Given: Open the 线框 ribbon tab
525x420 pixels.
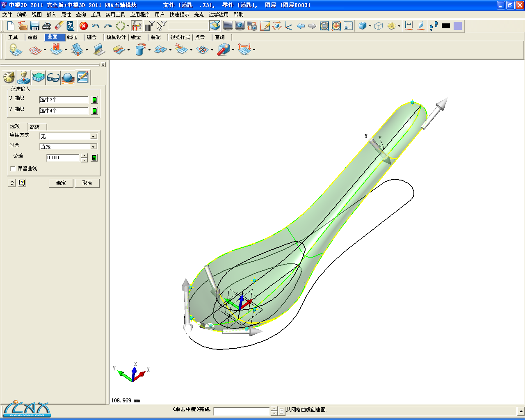Looking at the screenshot, I should click(72, 37).
